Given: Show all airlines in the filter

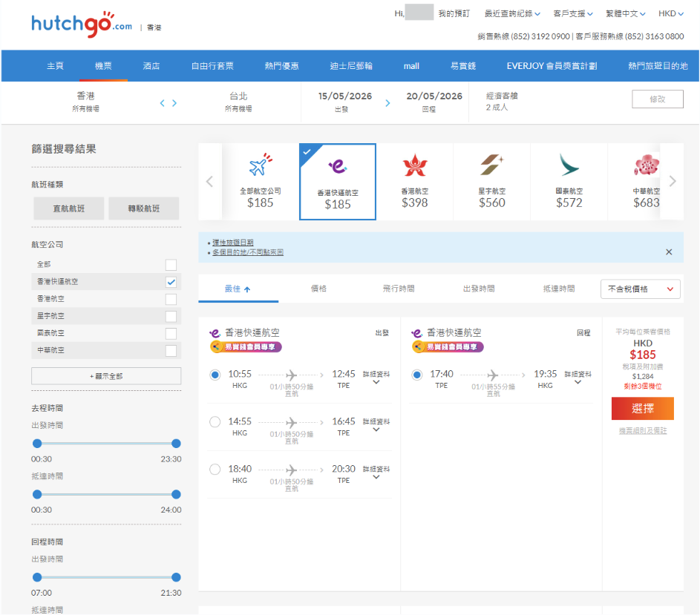Looking at the screenshot, I should [106, 376].
